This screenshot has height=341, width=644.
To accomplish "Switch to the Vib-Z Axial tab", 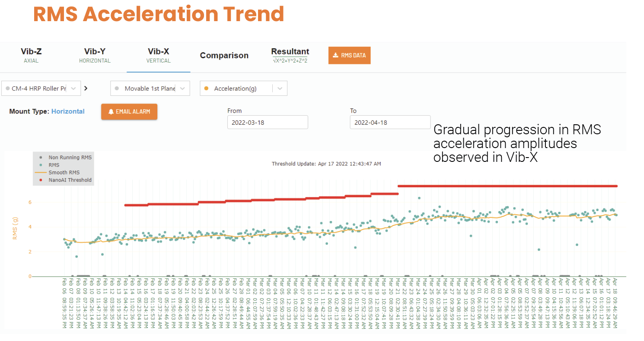I will [x=31, y=55].
